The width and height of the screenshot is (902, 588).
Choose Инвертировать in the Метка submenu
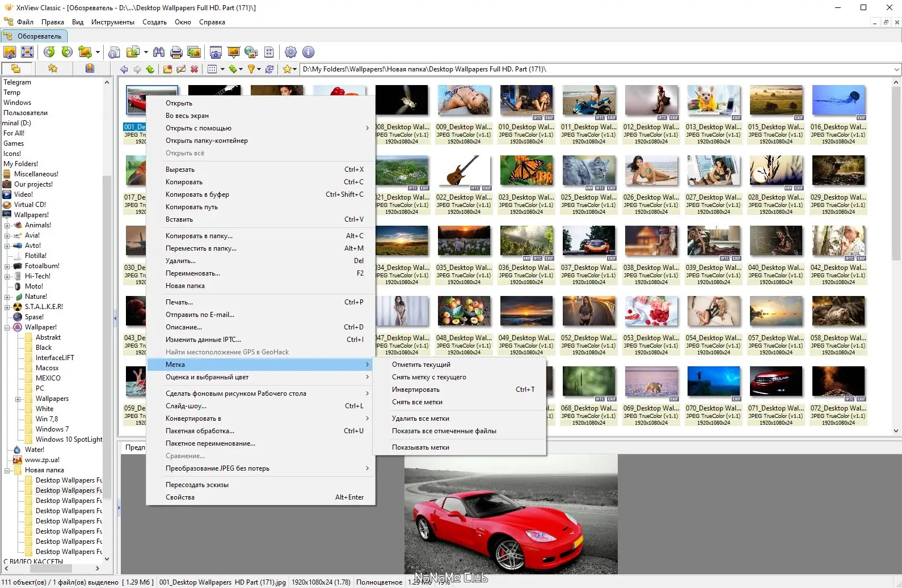coord(415,390)
